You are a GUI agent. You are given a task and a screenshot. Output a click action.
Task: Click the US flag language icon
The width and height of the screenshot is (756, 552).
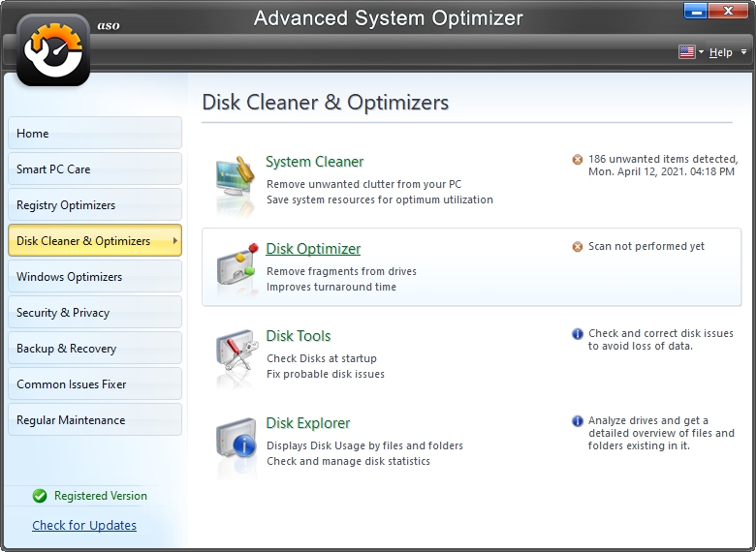point(687,52)
